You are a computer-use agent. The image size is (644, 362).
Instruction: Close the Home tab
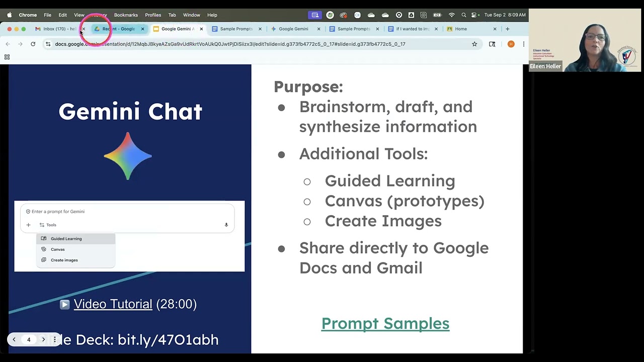495,29
